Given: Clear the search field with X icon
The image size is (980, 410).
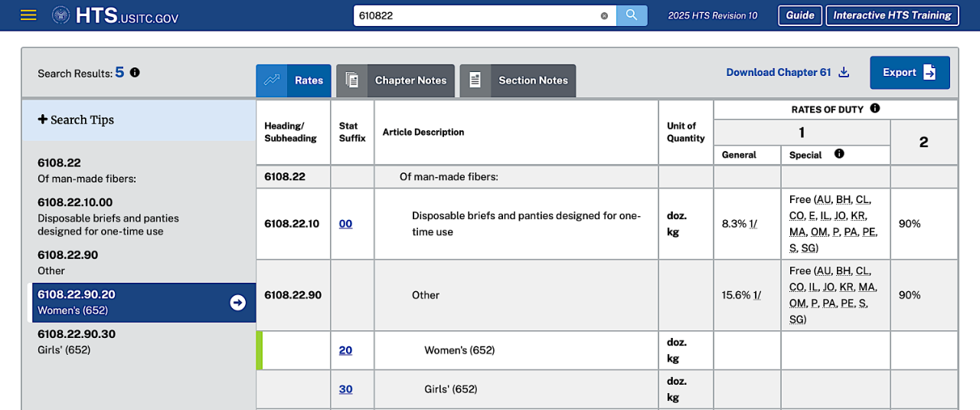Looking at the screenshot, I should click(x=604, y=15).
